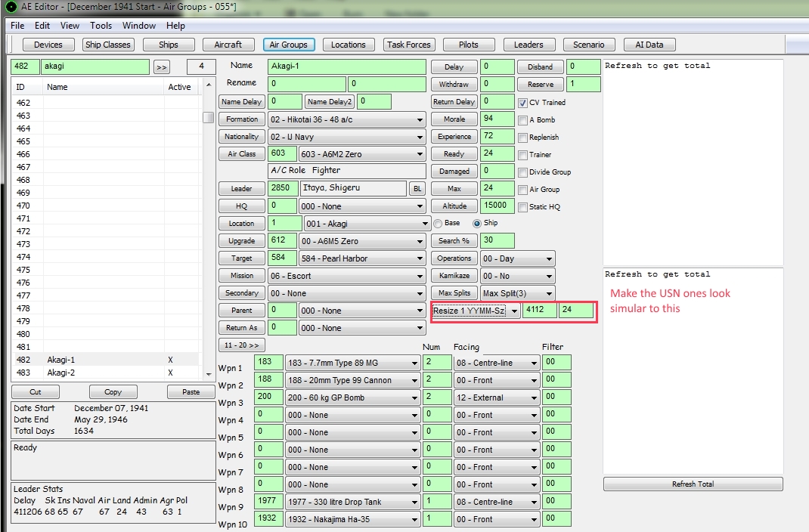Enable the A Bomb checkbox

click(x=522, y=120)
